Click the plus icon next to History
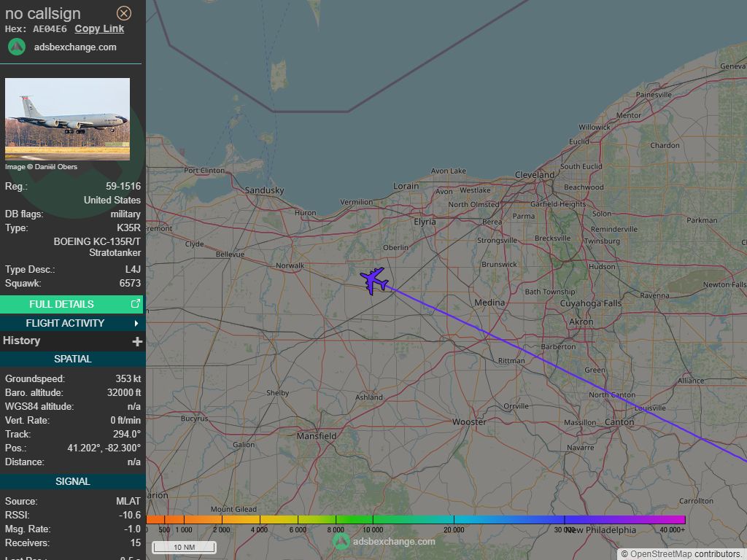The height and width of the screenshot is (560, 747). click(x=139, y=341)
